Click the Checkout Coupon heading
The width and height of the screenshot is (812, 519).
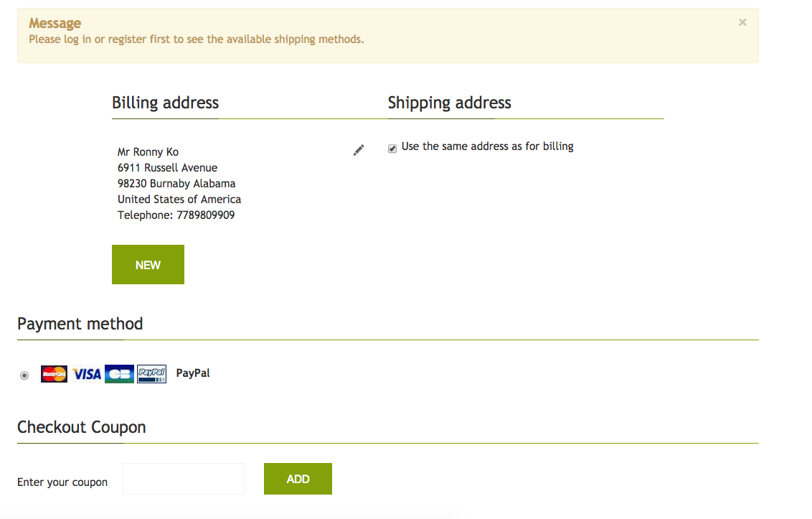[x=82, y=427]
